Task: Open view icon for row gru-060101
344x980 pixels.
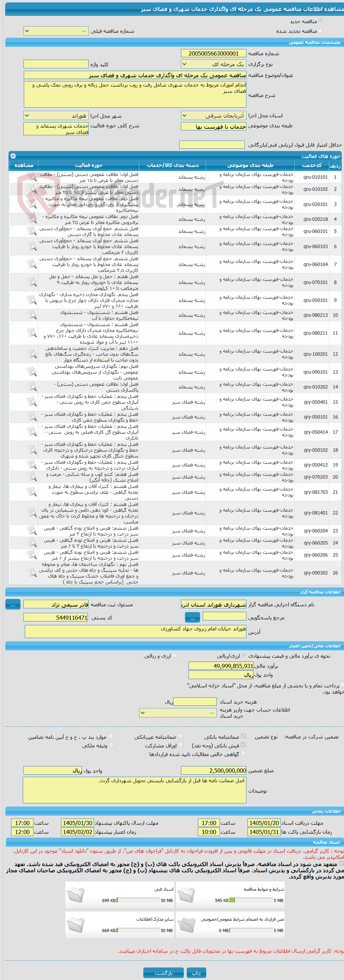Action: point(32,231)
